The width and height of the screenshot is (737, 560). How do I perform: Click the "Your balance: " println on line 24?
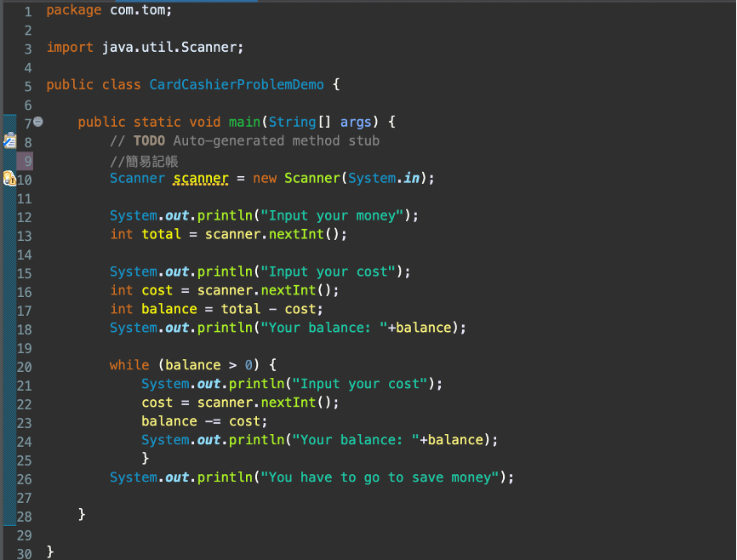point(320,440)
